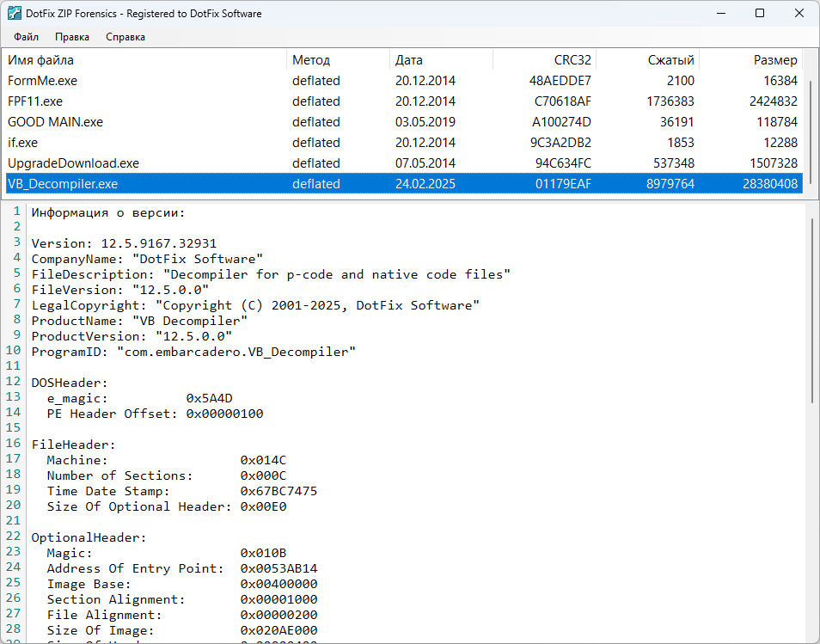
Task: Sort by the CRC32 column header
Action: pos(544,60)
